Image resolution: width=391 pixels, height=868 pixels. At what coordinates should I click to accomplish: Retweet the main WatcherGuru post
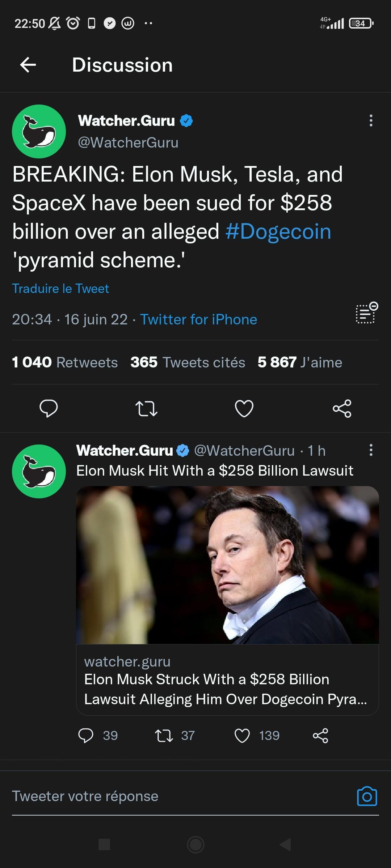(x=147, y=409)
